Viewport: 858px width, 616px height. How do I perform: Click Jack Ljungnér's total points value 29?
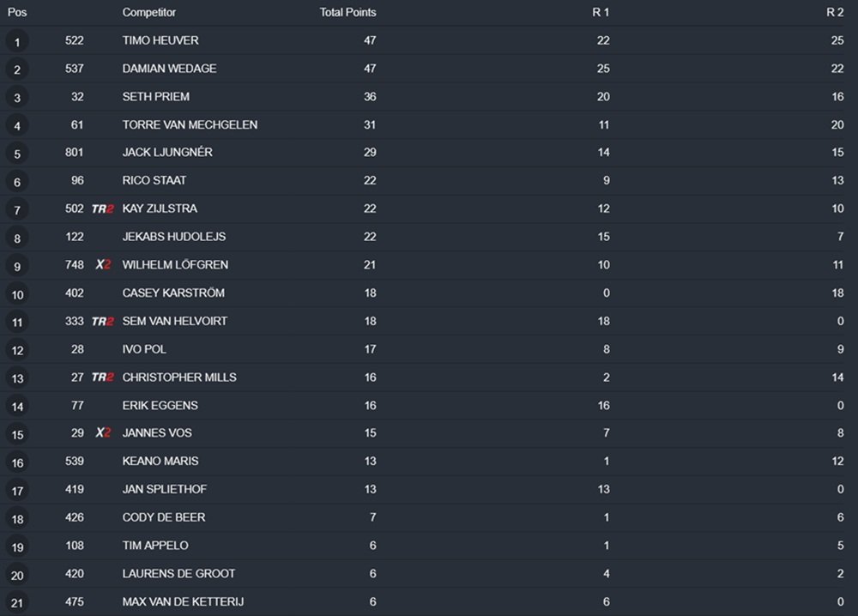click(370, 153)
